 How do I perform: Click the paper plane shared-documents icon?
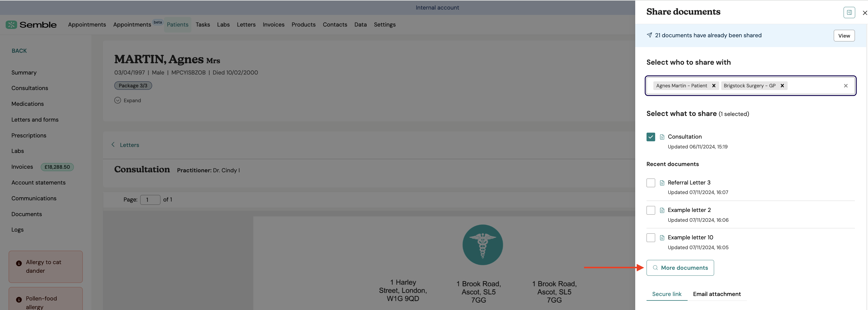click(649, 35)
